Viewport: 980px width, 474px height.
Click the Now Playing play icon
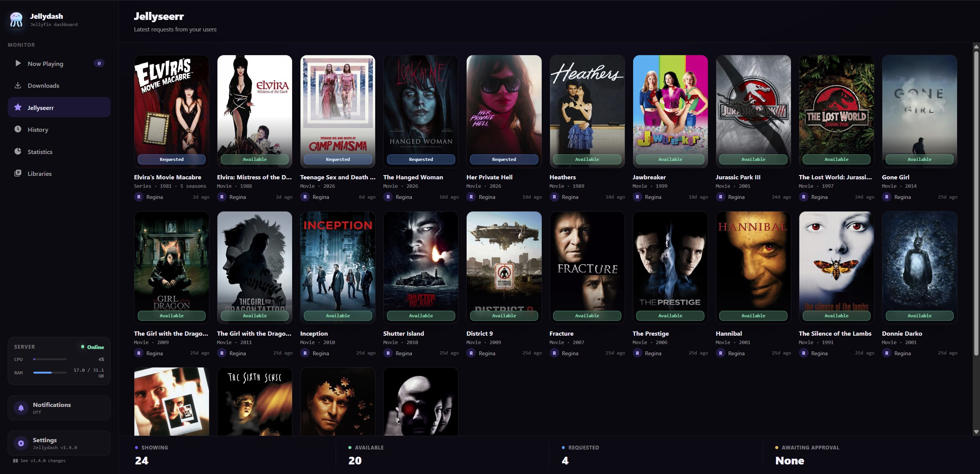coord(18,63)
